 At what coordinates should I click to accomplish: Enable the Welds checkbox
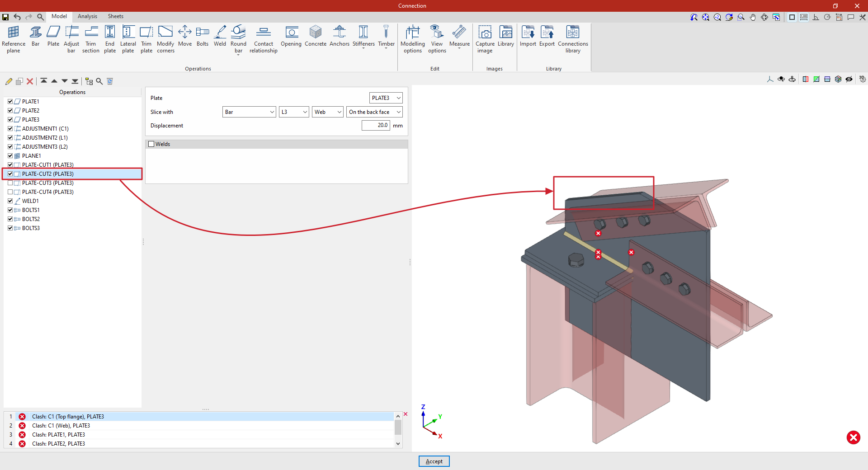click(151, 144)
